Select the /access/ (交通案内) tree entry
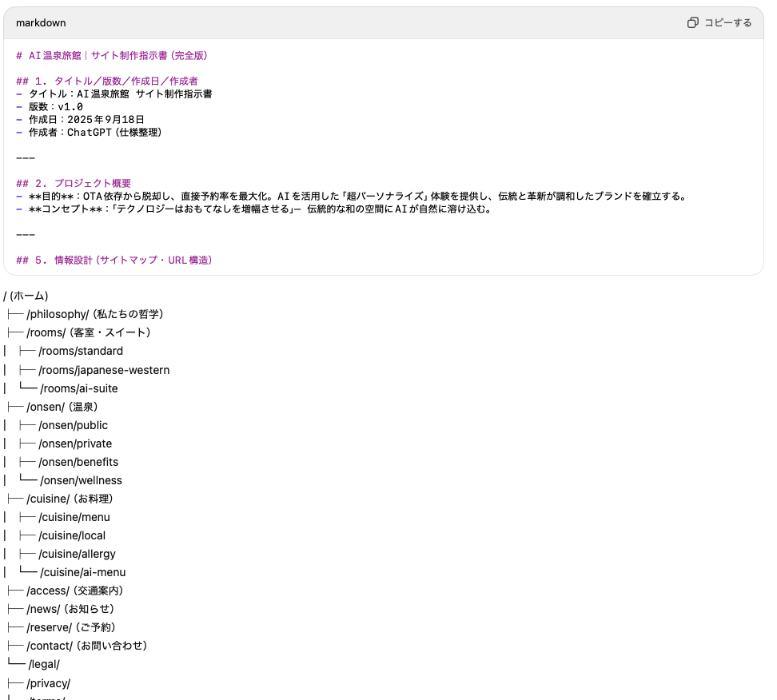777x700 pixels. click(75, 591)
